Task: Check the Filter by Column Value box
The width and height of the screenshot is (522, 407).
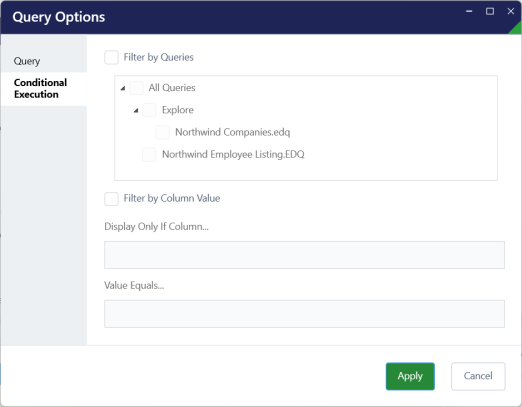Action: click(111, 199)
